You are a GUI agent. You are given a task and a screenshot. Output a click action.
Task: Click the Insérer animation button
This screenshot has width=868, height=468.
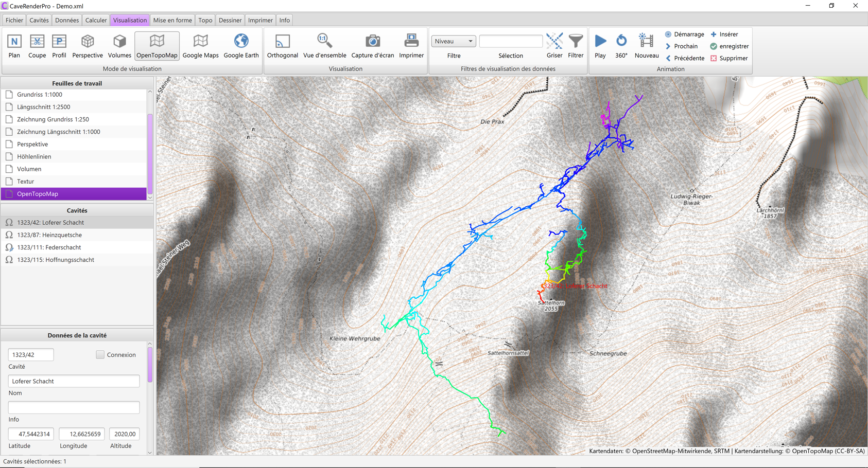point(724,34)
